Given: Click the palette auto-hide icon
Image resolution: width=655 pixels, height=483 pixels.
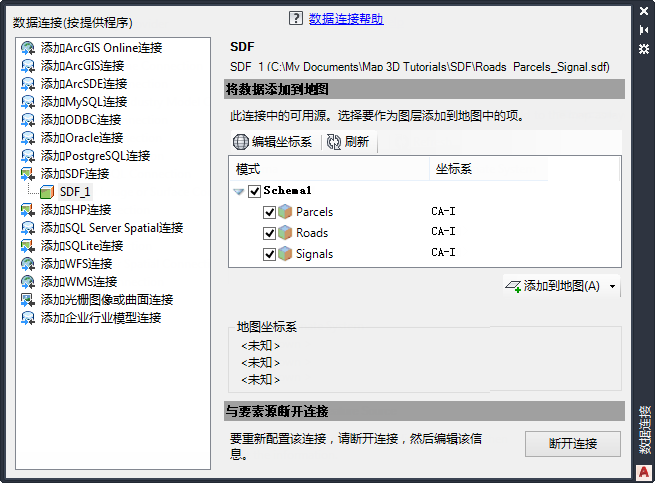Looking at the screenshot, I should coord(644,30).
